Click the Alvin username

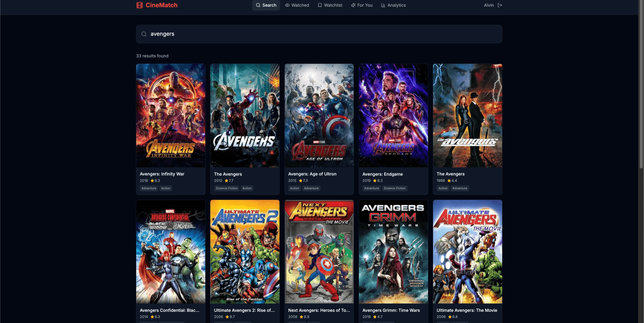[x=489, y=5]
